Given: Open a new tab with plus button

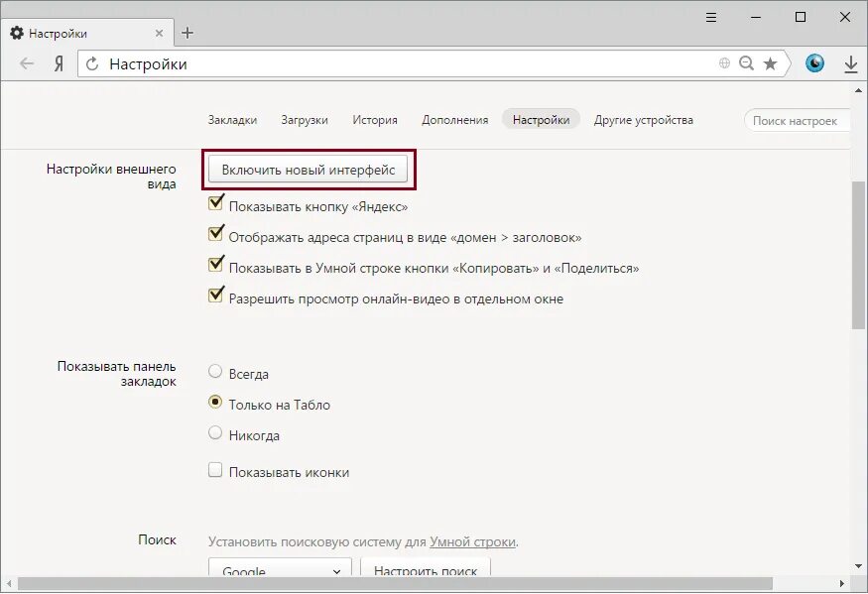Looking at the screenshot, I should [x=187, y=33].
